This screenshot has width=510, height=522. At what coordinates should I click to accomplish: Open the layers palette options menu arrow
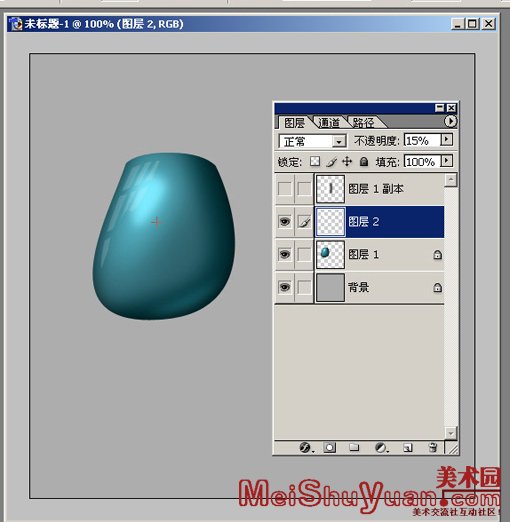coord(450,121)
